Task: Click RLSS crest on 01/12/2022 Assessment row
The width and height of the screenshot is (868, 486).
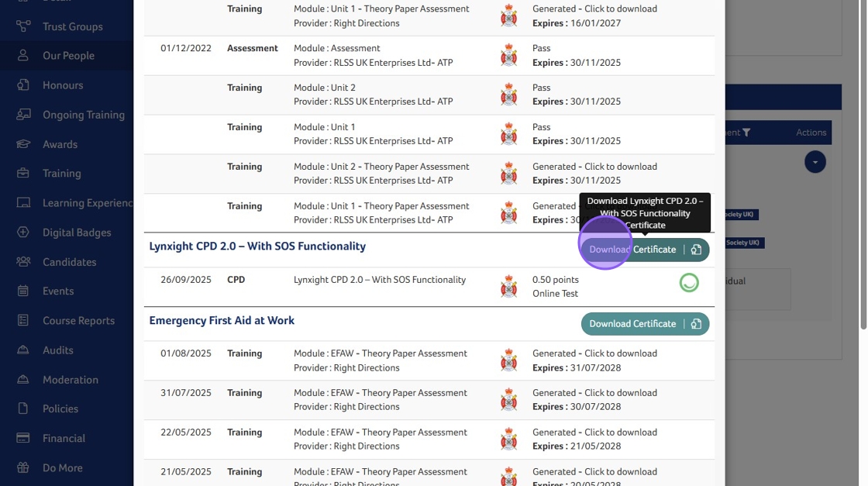Action: (x=508, y=55)
